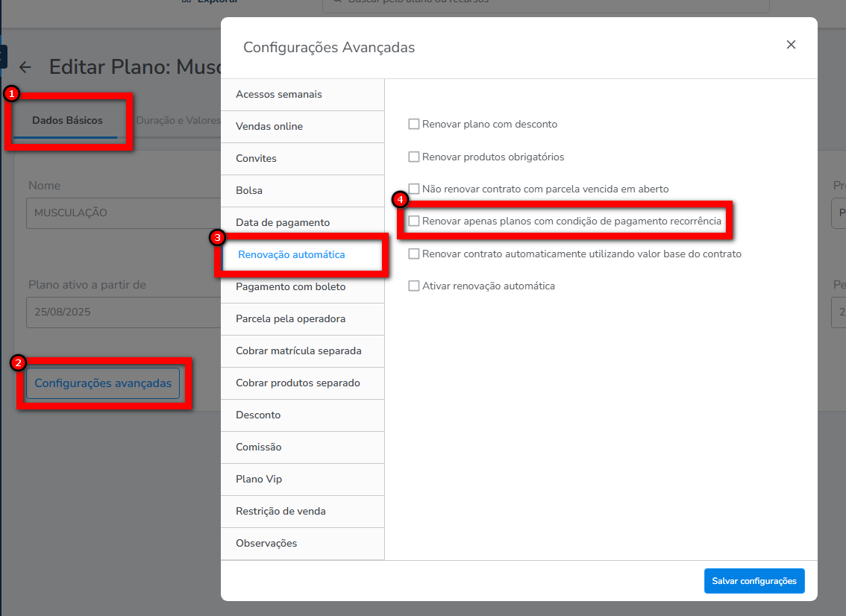The image size is (846, 616).
Task: Tick Ativar renovação automática checkbox
Action: click(414, 286)
